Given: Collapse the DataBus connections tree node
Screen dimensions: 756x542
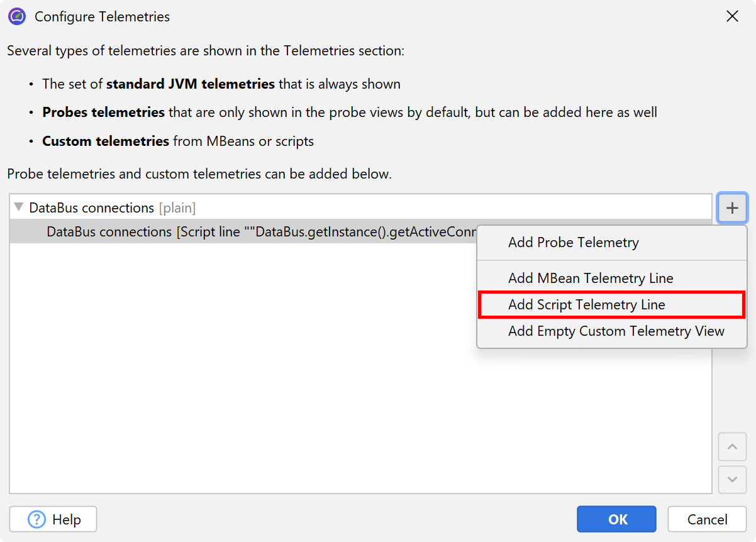Looking at the screenshot, I should (x=18, y=207).
